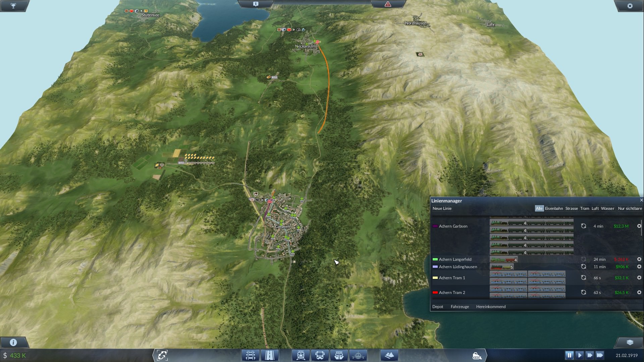Open the airplane and airport menu

pyautogui.click(x=358, y=355)
